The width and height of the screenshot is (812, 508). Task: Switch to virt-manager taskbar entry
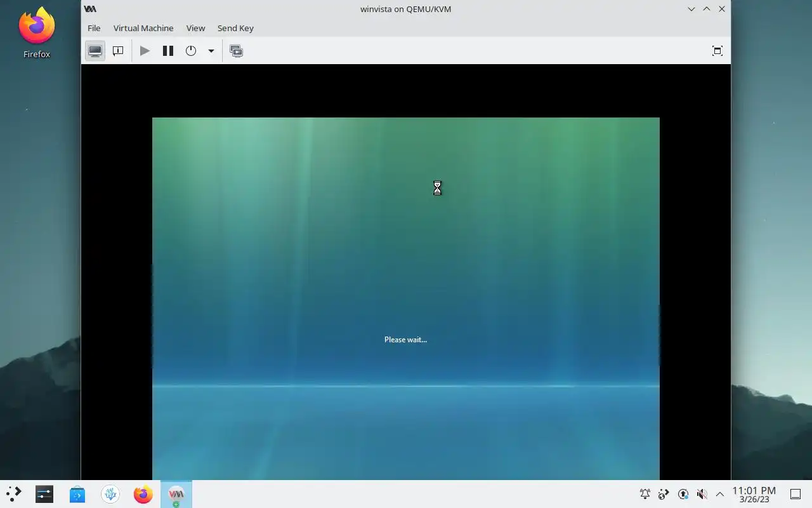176,494
